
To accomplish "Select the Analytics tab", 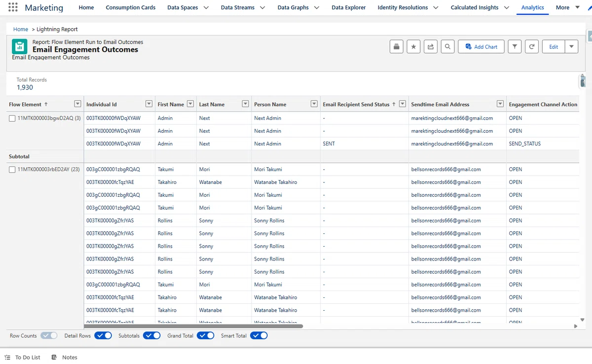I will coord(533,7).
